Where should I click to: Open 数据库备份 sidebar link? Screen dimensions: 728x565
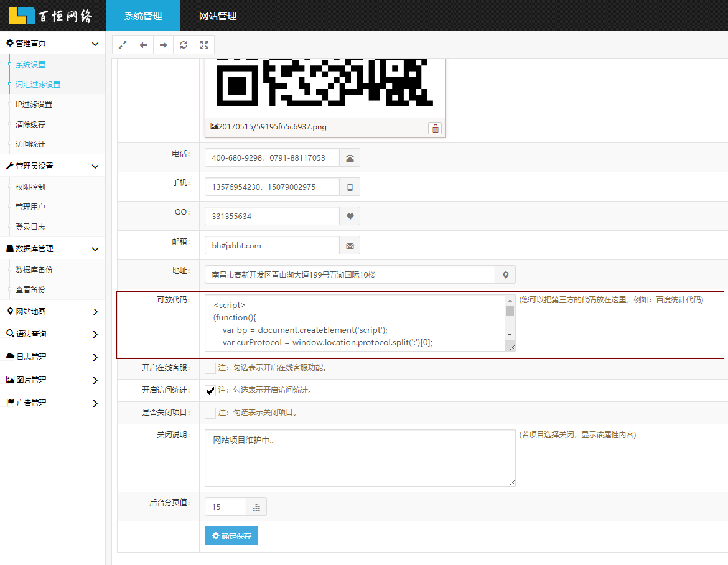coord(34,269)
